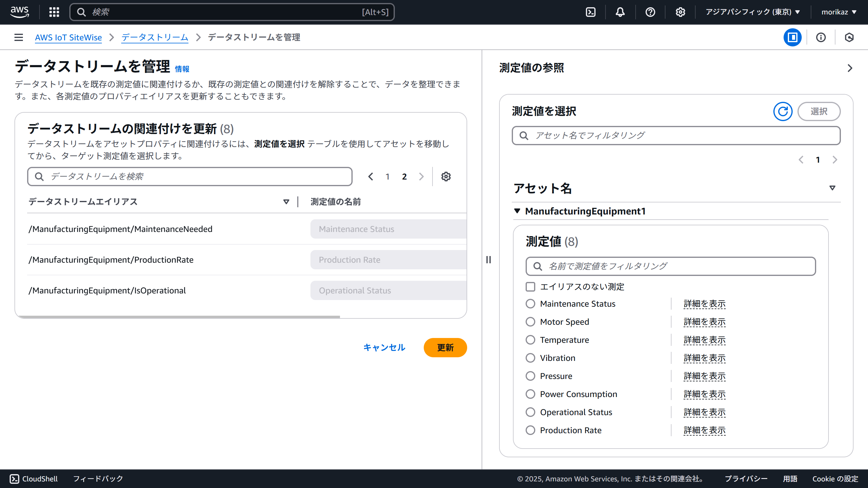This screenshot has height=488, width=868.
Task: Select the Power Consumption radio button
Action: coord(530,394)
